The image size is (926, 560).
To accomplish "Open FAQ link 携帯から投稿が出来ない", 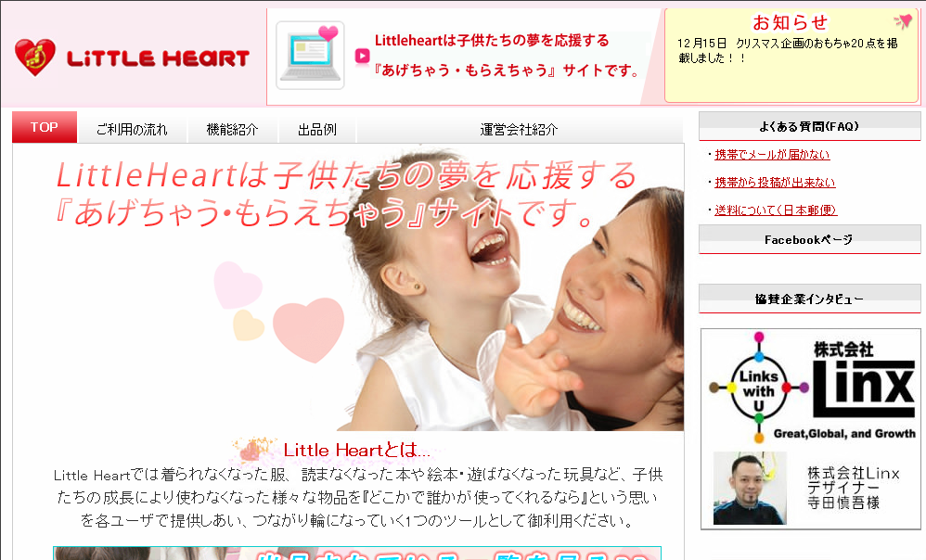I will (775, 183).
